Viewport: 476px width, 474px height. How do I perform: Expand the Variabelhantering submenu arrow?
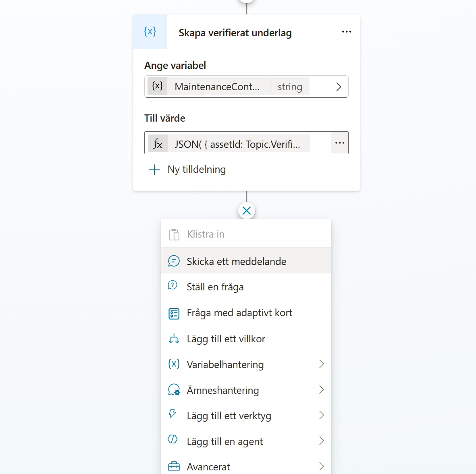[x=322, y=364]
